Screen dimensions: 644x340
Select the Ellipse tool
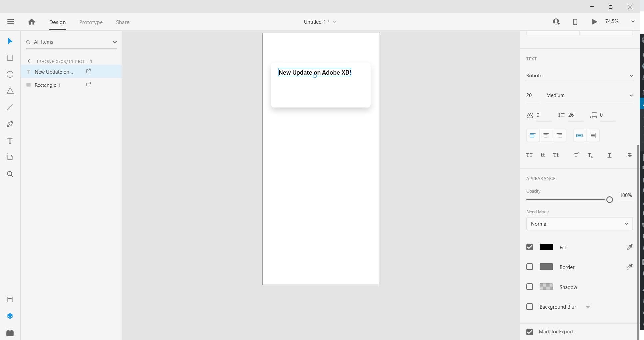pos(10,74)
